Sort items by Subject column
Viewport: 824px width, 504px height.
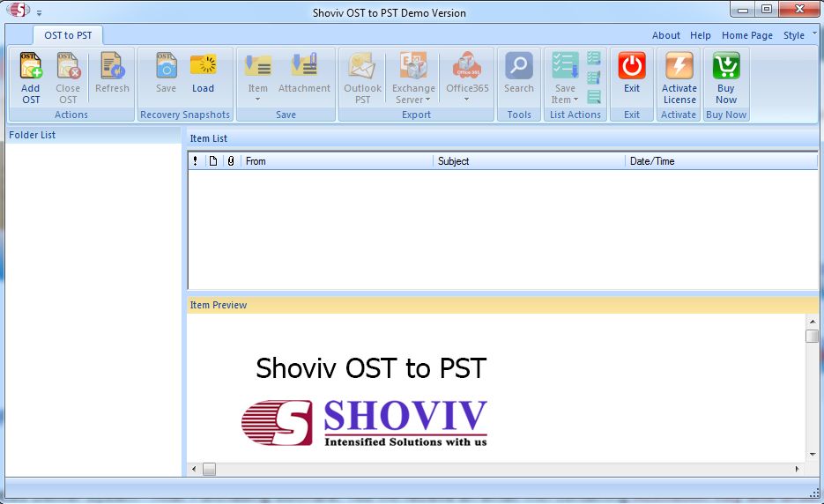click(x=529, y=161)
